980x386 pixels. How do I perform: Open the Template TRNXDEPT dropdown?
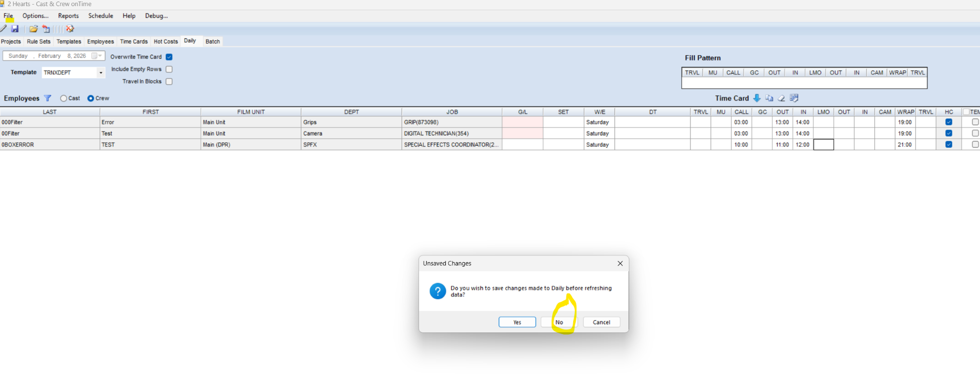pos(101,73)
